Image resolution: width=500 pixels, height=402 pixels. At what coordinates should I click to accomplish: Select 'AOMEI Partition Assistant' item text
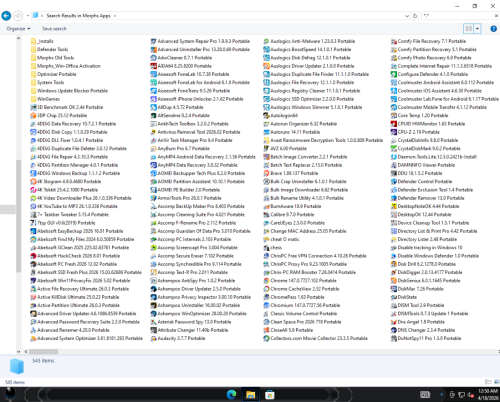[x=201, y=181]
